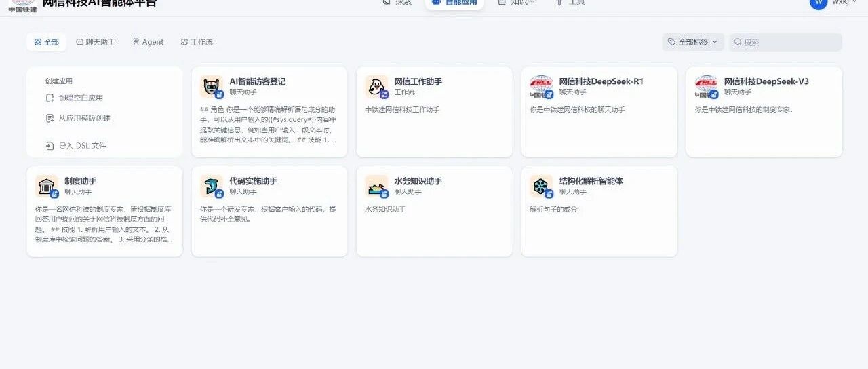Click the 工作流 type label under 网信工作助手

pos(405,92)
